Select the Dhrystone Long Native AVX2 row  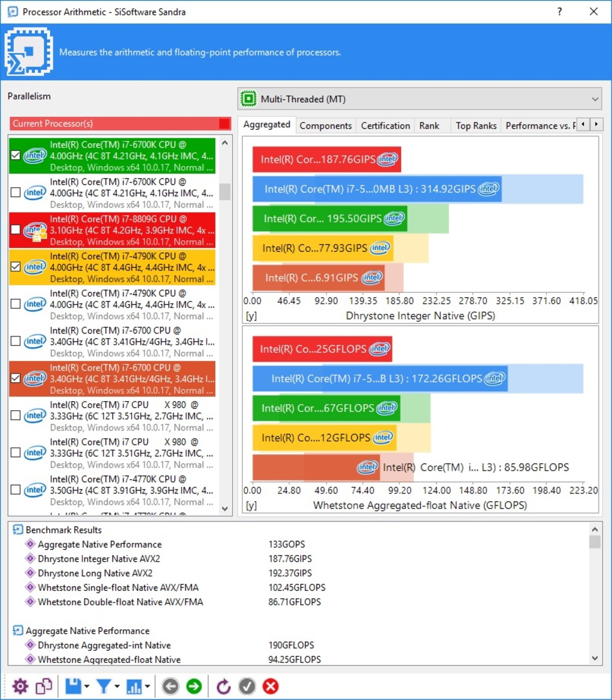[x=298, y=573]
